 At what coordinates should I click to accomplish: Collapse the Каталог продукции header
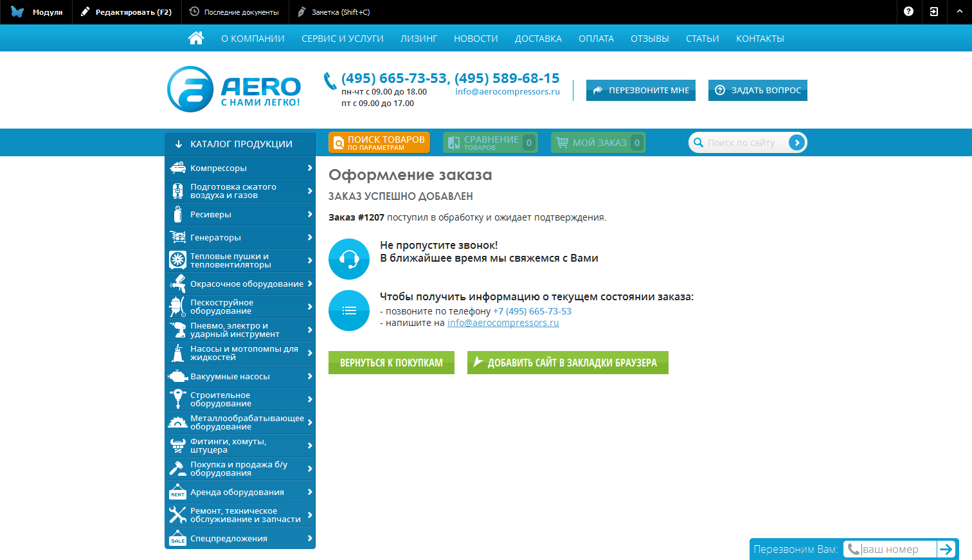point(240,144)
